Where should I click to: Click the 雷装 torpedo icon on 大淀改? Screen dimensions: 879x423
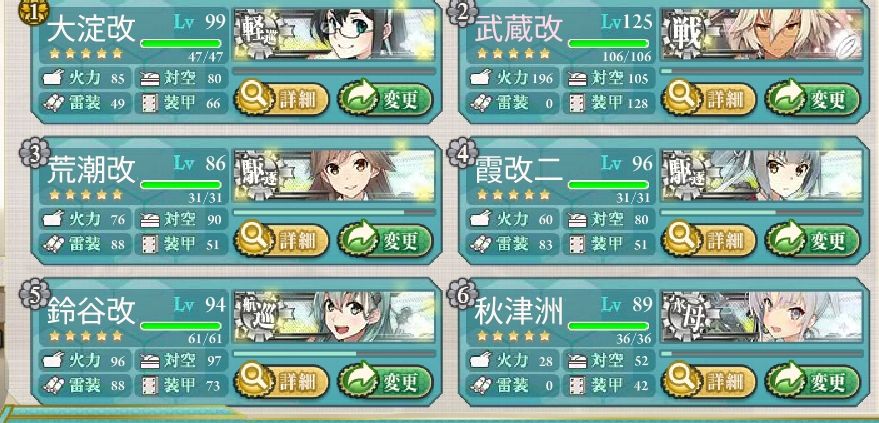(x=54, y=103)
